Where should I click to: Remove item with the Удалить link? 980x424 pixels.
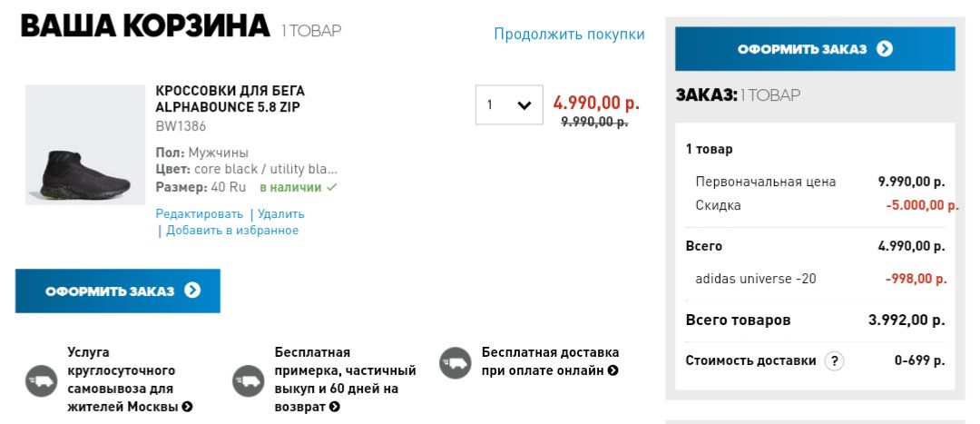pyautogui.click(x=281, y=214)
